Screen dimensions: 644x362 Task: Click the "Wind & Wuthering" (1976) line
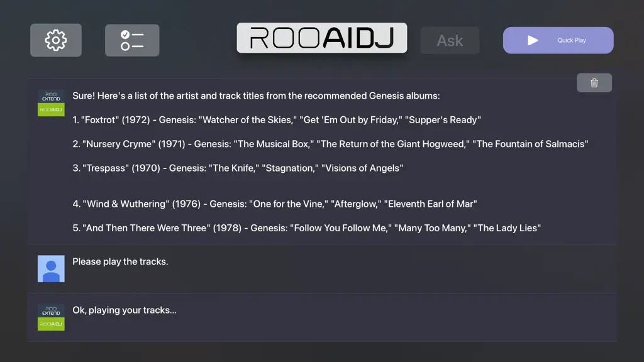click(275, 204)
